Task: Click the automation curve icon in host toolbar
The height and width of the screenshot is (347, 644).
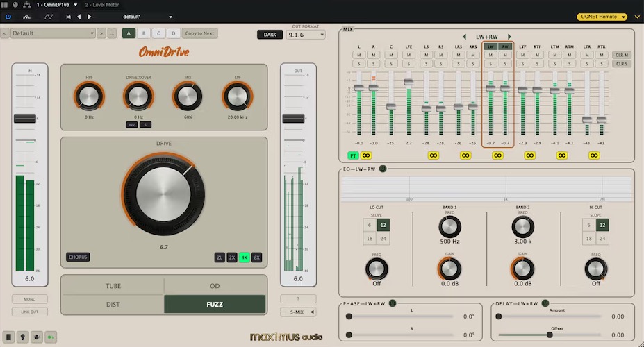Action: (49, 17)
